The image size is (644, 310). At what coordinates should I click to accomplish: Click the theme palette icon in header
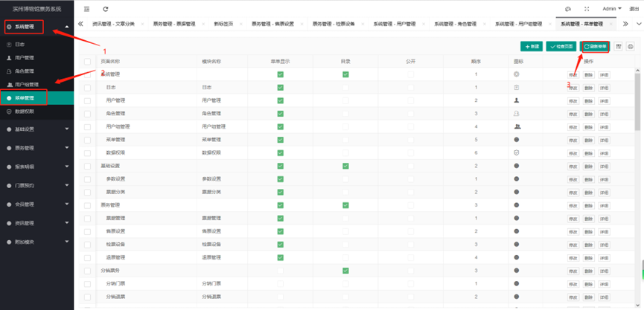click(568, 9)
